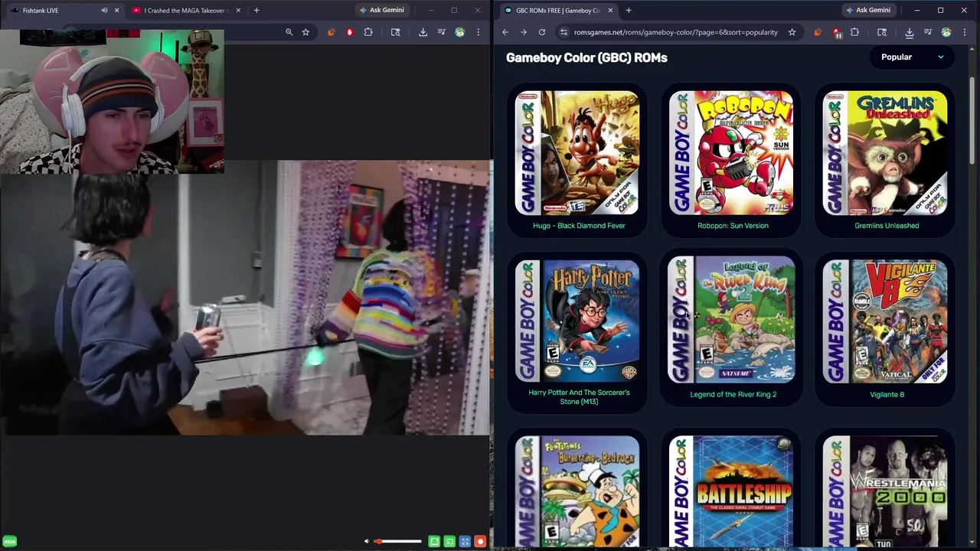Open a new tab in the Fishtank window
Screen dimensions: 980x551
pos(256,10)
